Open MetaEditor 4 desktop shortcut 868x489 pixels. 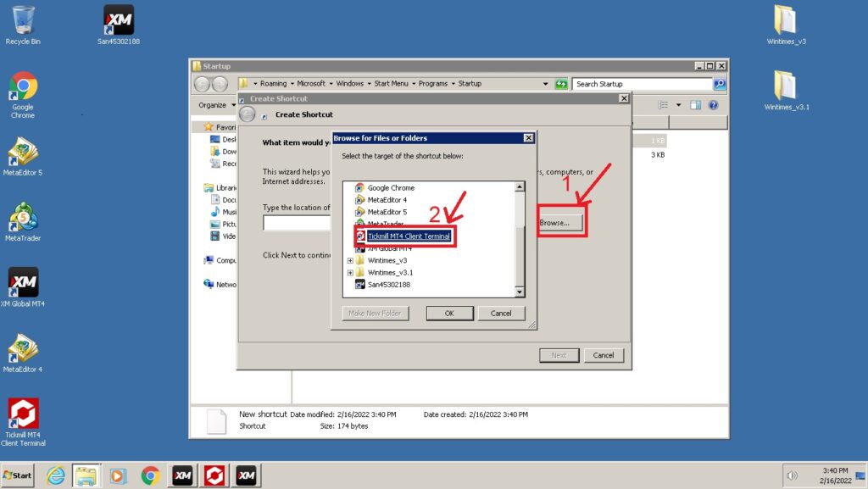[23, 353]
